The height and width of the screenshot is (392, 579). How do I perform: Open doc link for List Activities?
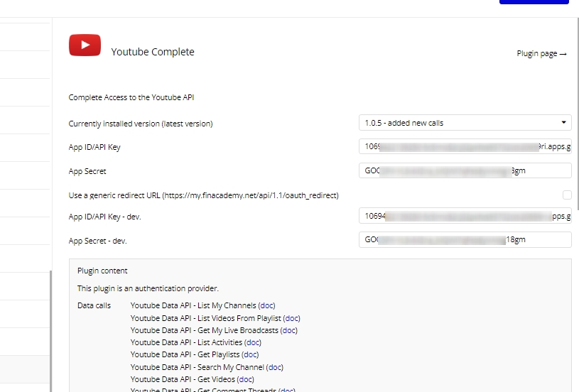[253, 342]
